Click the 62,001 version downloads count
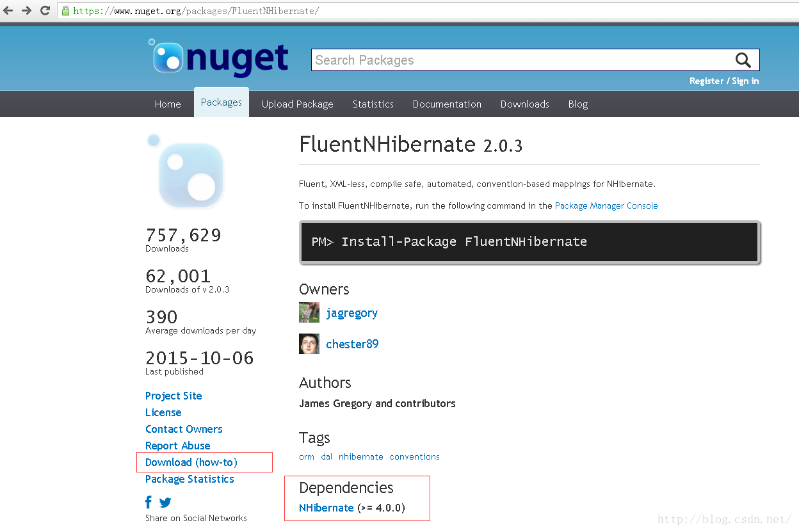 179,277
